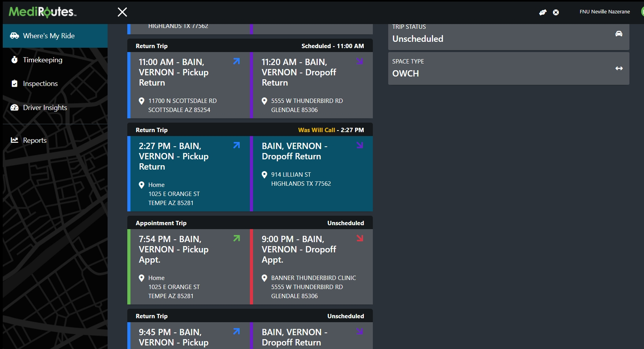Click the red arrow on 9:00 PM dropoff

tap(359, 238)
